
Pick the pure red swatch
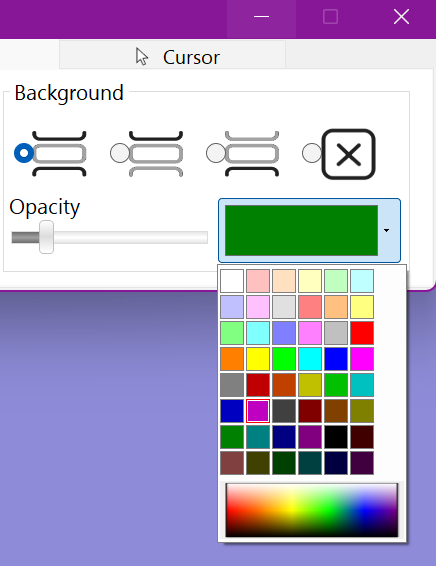click(x=362, y=333)
